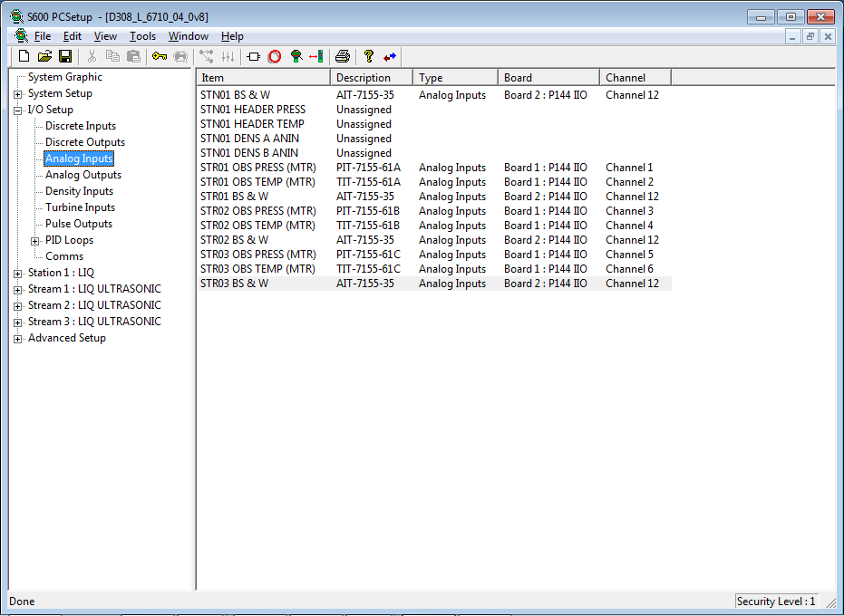Viewport: 844px width, 616px height.
Task: Click the Print toolbar icon
Action: point(343,56)
